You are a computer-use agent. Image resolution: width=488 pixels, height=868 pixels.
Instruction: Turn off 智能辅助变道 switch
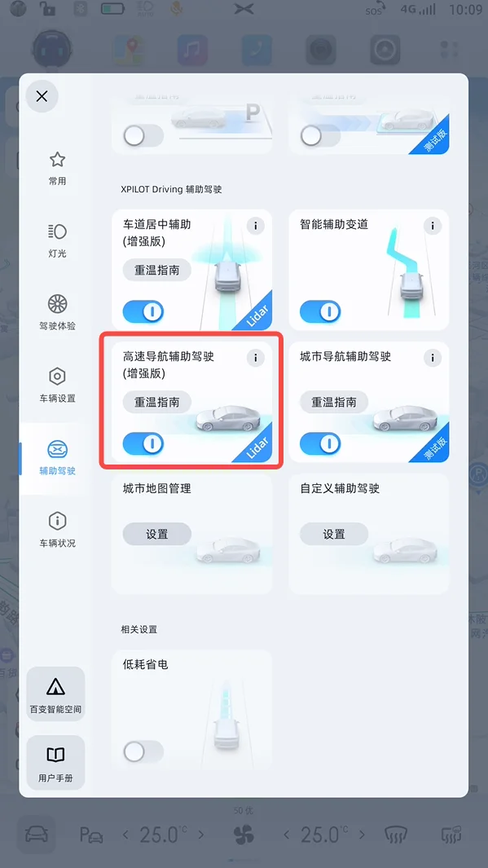(x=320, y=311)
